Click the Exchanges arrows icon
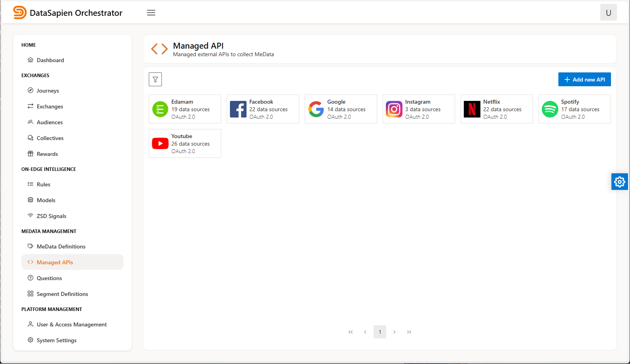The height and width of the screenshot is (364, 630). point(30,106)
